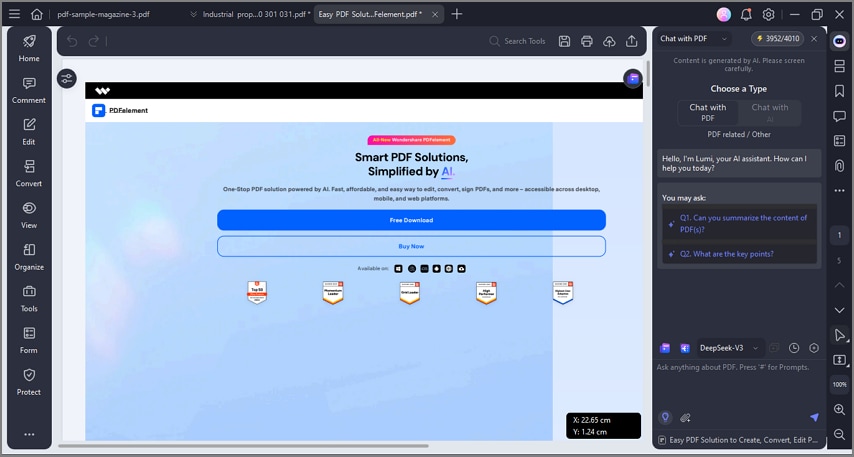This screenshot has width=854, height=457.
Task: Open the Convert tool
Action: pos(29,173)
